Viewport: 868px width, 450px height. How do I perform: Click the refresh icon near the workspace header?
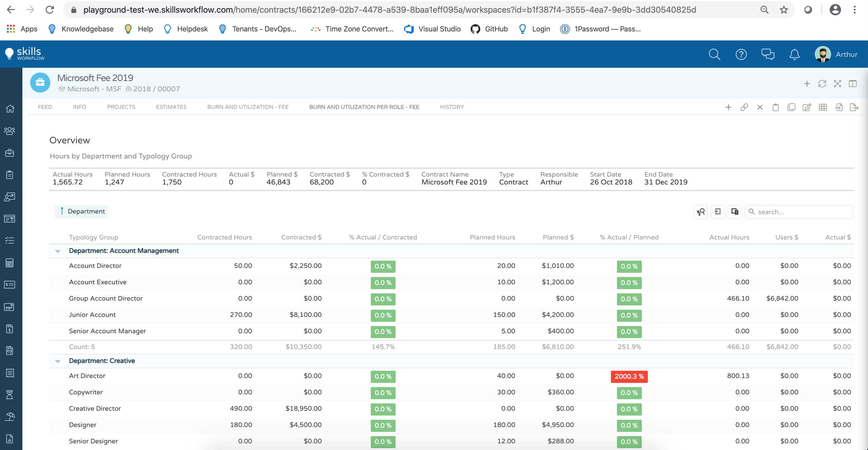pos(822,83)
